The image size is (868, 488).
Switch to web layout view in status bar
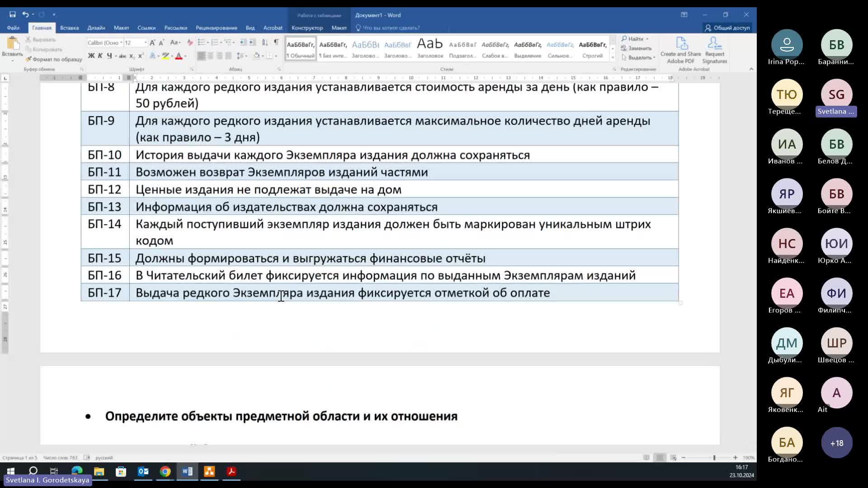(x=674, y=458)
